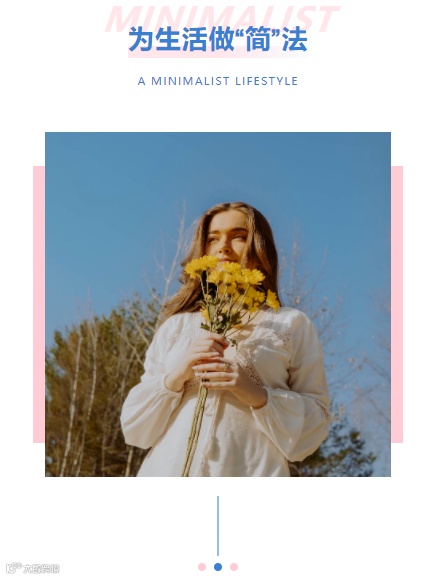This screenshot has width=435, height=579.
Task: Click the subtitle A MINIMALIST LIFESTYLE
Action: pyautogui.click(x=218, y=81)
